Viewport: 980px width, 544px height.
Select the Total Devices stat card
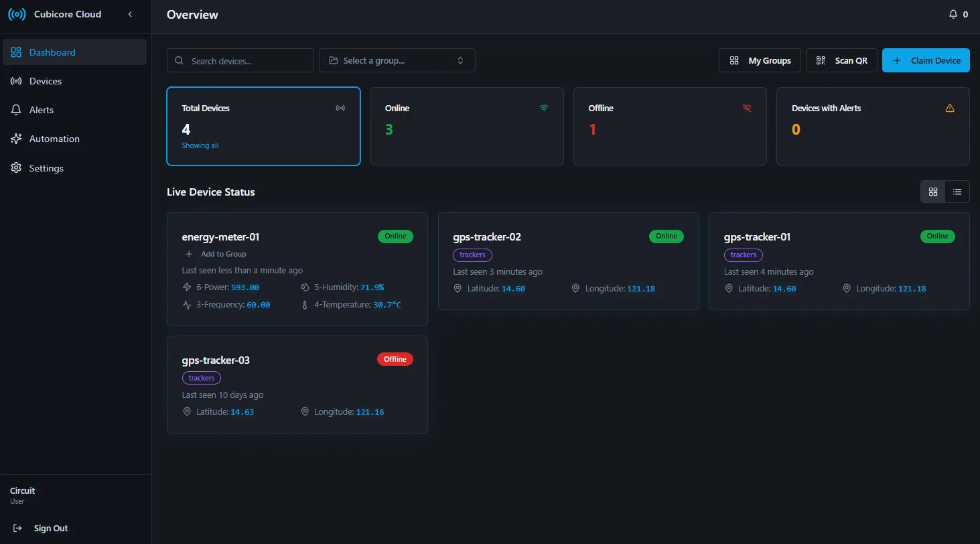(263, 126)
